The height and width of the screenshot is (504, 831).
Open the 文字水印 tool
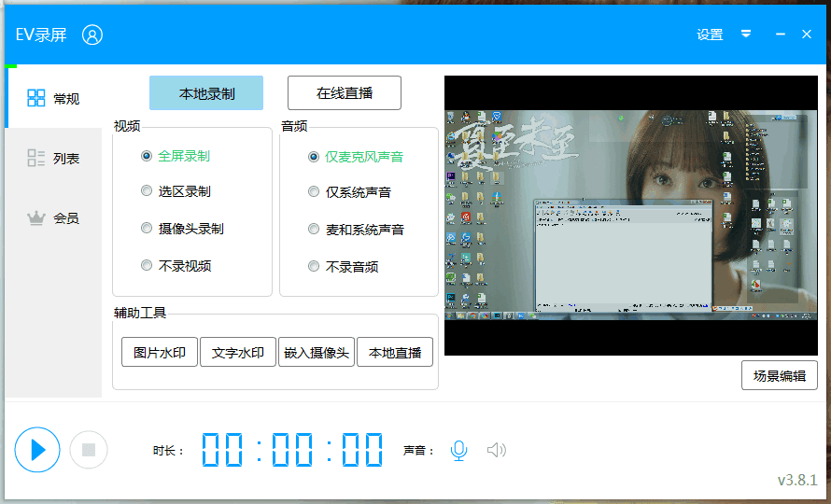(238, 353)
